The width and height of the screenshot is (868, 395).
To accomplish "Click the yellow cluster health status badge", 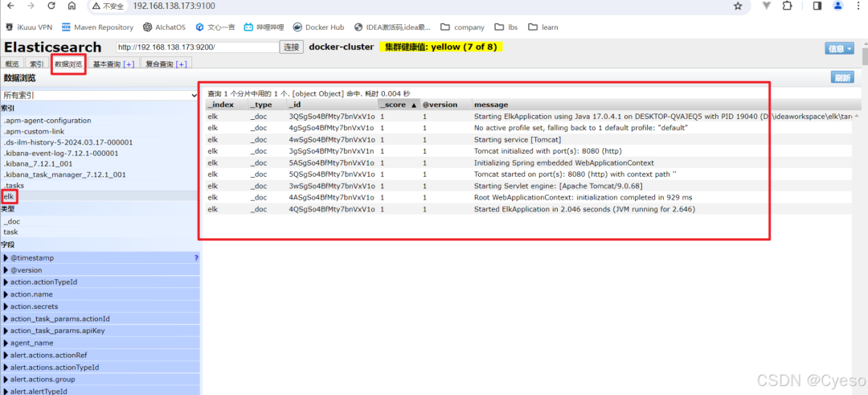I will click(440, 47).
